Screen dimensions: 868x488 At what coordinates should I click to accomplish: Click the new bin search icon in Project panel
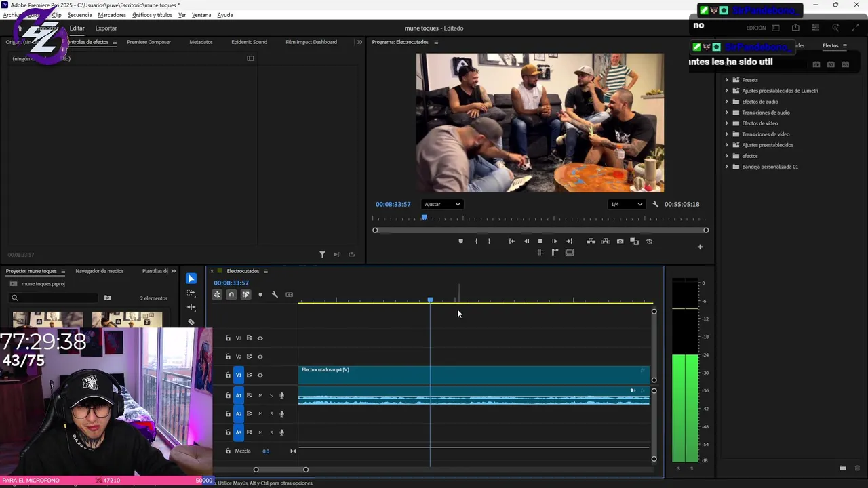click(x=107, y=298)
